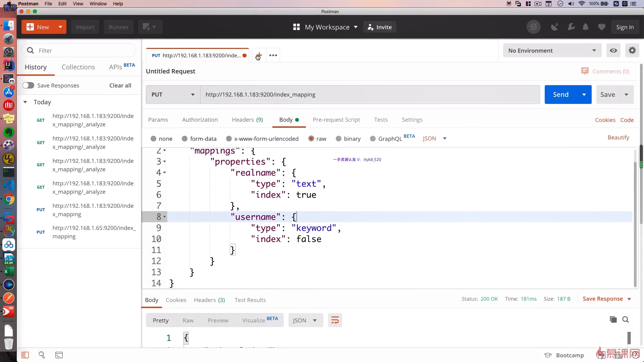Click the request URL input field
The image size is (644, 362).
(x=369, y=95)
